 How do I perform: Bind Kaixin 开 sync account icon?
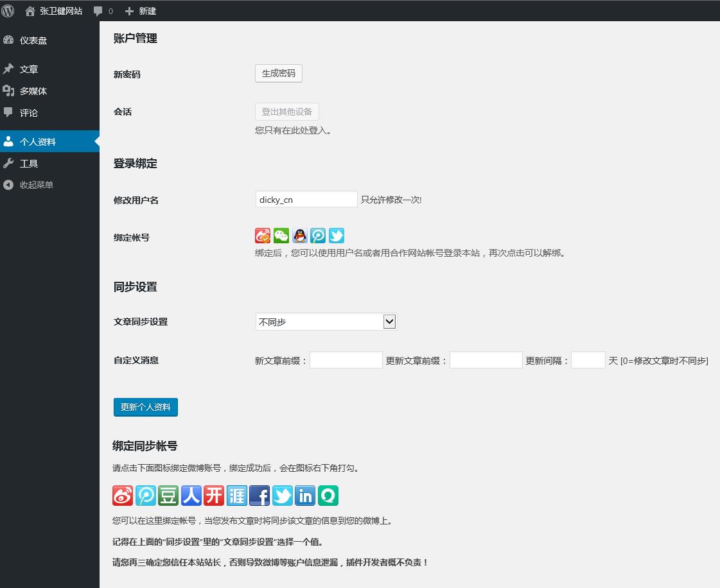[x=214, y=496]
